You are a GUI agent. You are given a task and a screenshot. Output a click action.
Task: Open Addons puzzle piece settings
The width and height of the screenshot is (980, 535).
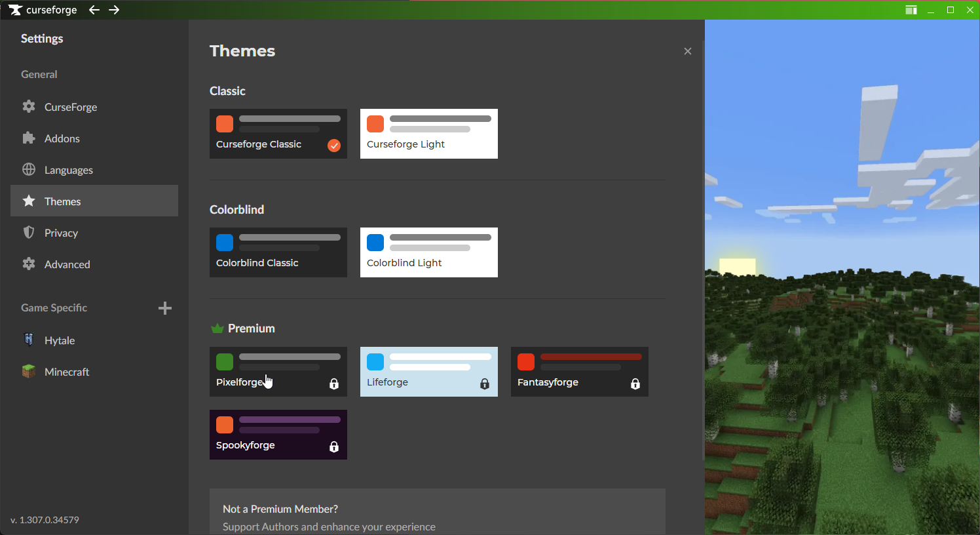coord(94,138)
